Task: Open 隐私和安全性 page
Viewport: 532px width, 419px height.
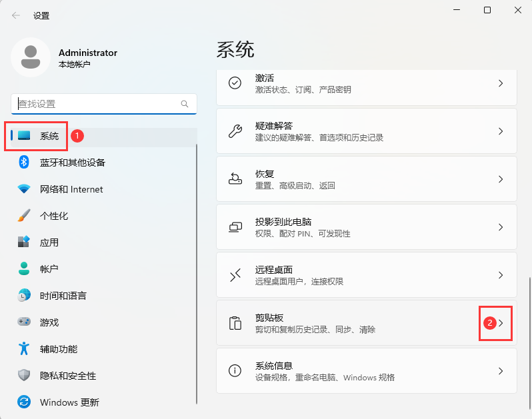Action: (103, 376)
